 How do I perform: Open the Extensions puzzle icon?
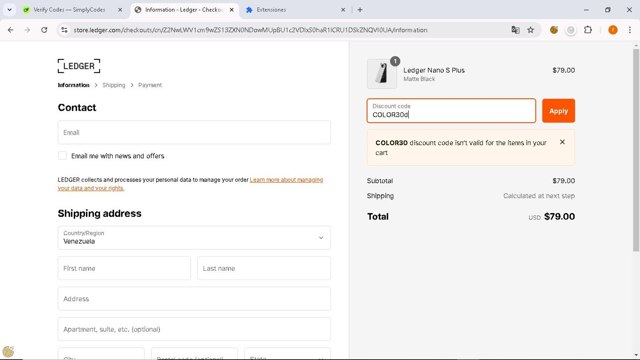(588, 30)
